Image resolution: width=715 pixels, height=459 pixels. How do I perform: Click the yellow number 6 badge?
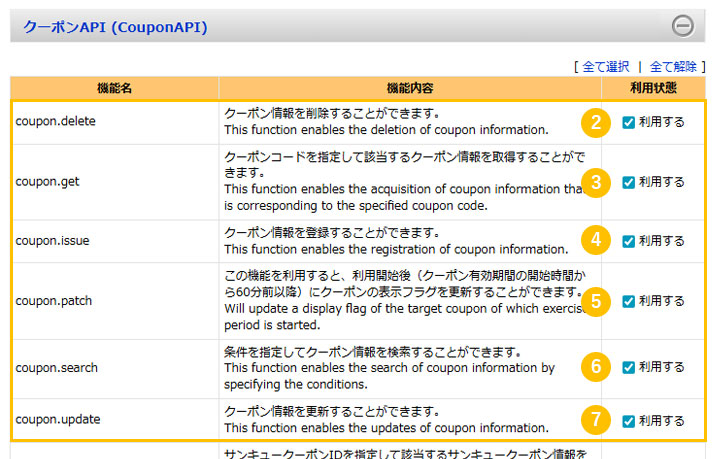pos(596,367)
